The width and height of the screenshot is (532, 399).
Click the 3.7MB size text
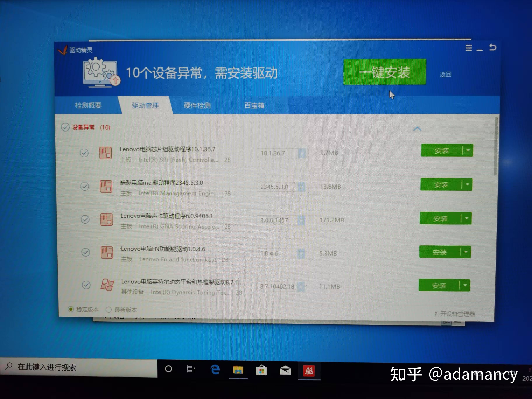329,153
